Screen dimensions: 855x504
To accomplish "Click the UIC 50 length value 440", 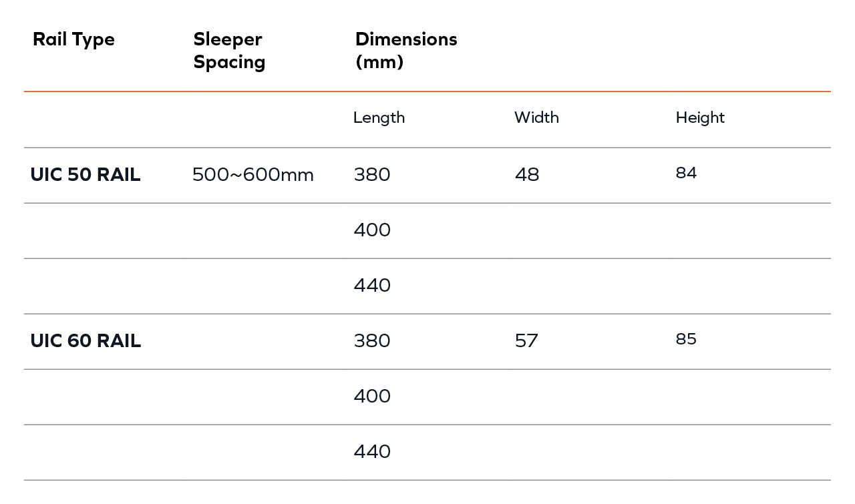I will tap(372, 286).
